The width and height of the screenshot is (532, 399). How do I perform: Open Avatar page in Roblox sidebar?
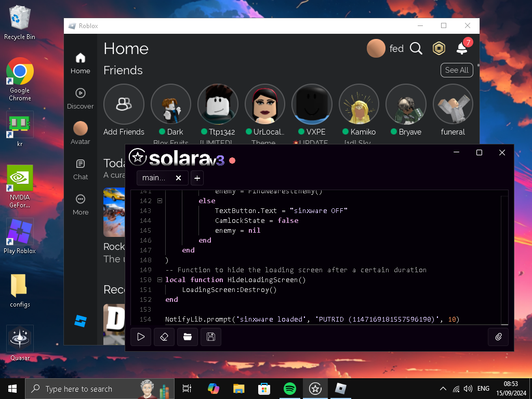click(81, 134)
